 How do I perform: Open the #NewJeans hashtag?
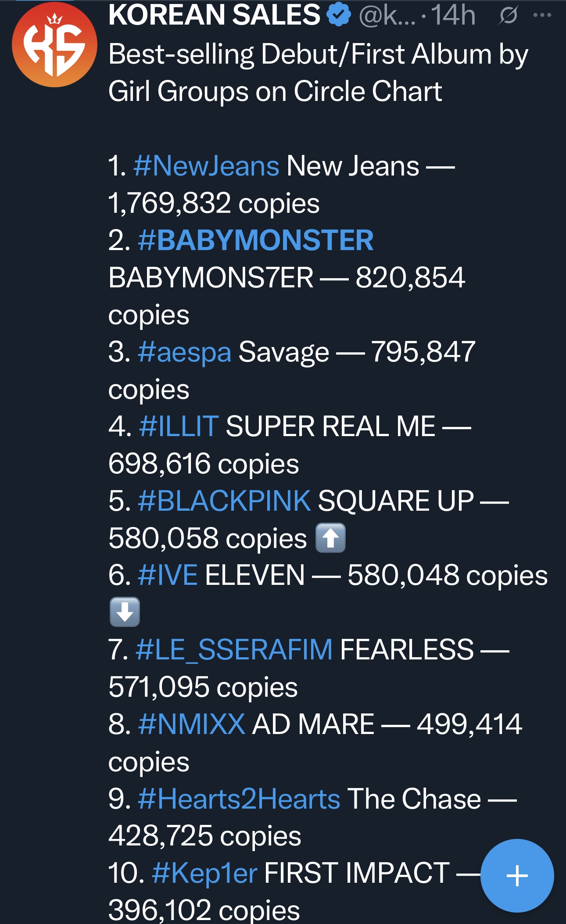click(206, 166)
